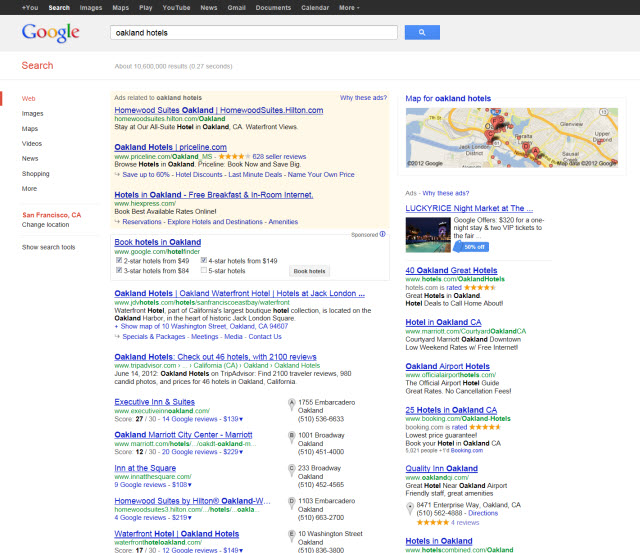Click map marker E beside 10 Washington Street
The height and width of the screenshot is (553, 640).
291,535
